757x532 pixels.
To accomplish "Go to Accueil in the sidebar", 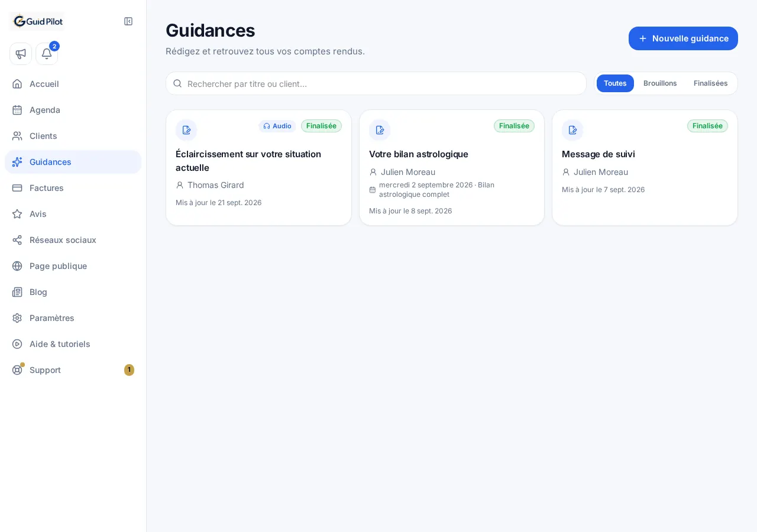I will coord(73,84).
